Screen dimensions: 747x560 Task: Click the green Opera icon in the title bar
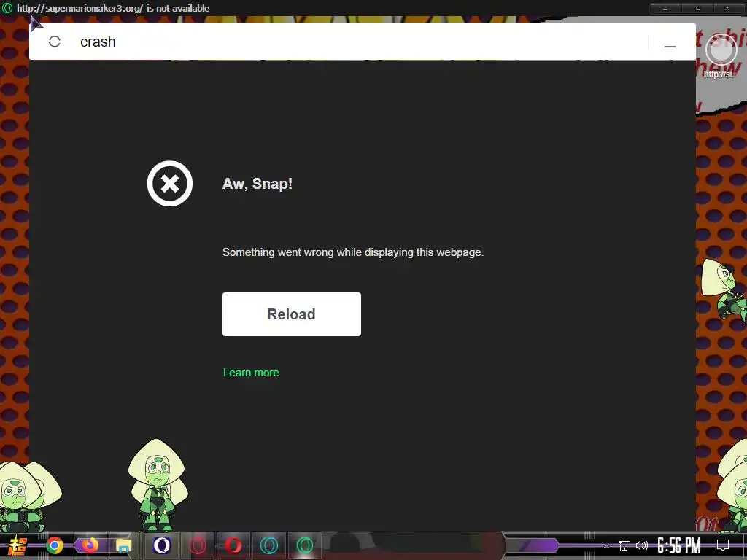[7, 8]
